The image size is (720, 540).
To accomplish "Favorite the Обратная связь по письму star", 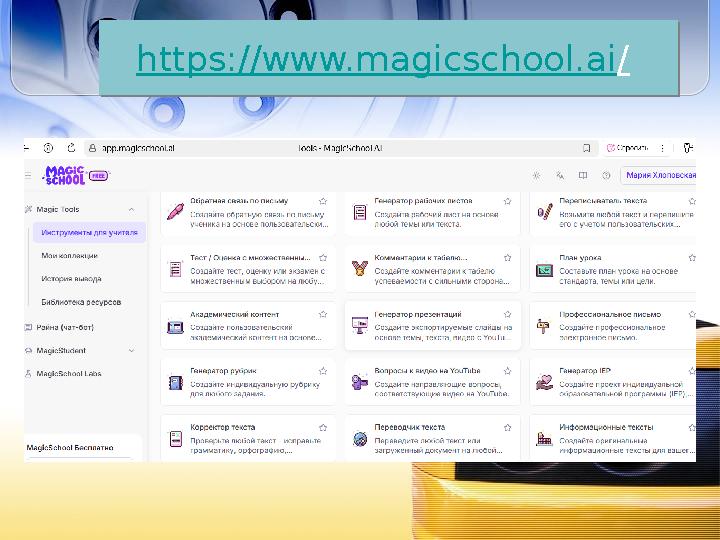I will click(323, 201).
